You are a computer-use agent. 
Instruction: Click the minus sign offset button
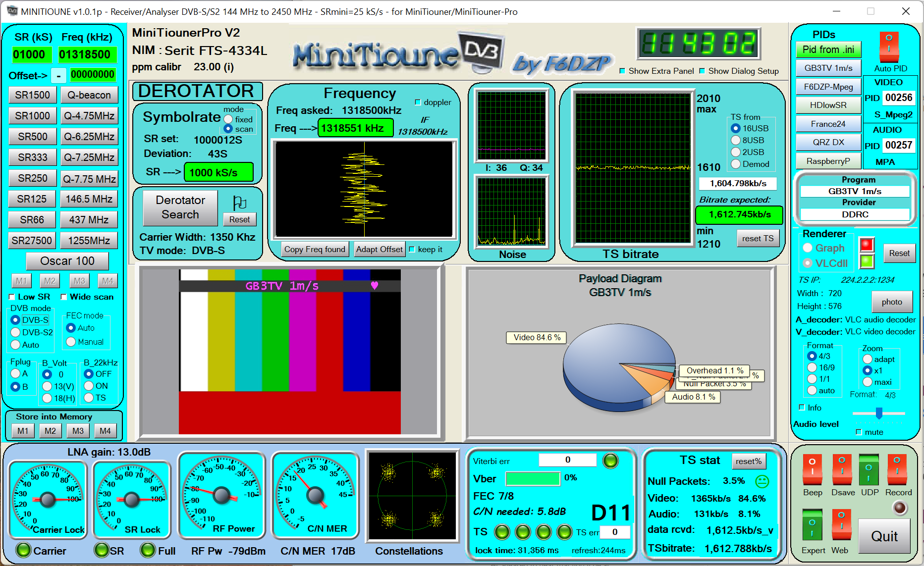point(58,75)
